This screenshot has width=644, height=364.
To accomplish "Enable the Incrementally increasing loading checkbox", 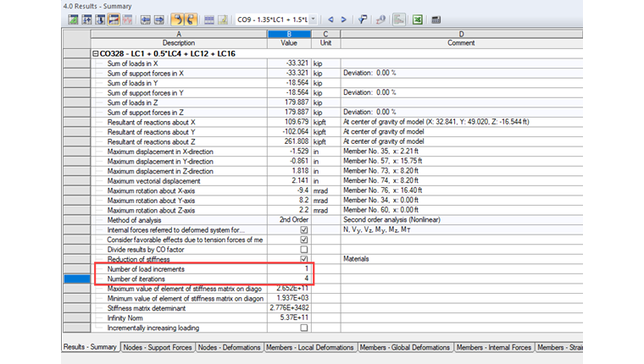I will pyautogui.click(x=304, y=328).
